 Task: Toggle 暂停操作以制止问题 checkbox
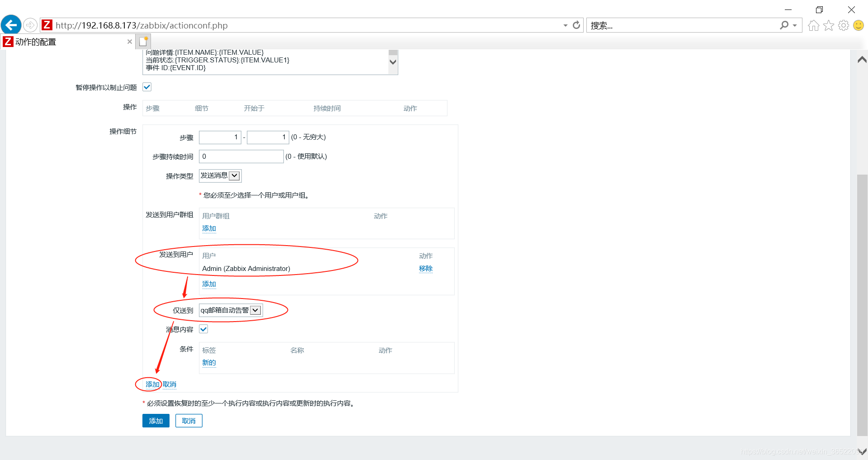(147, 87)
